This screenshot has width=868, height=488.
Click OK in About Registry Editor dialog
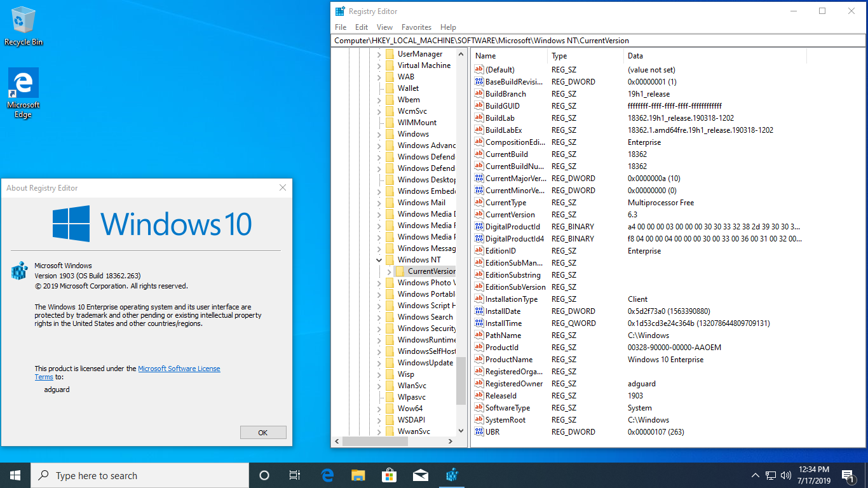(263, 432)
